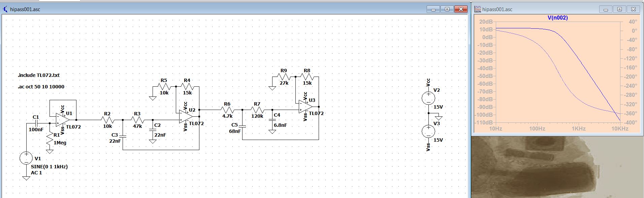Click the '27k' value of R9

pos(284,83)
